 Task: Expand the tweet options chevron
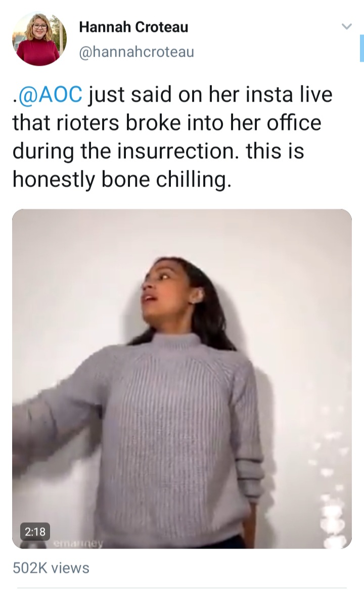coord(346,27)
